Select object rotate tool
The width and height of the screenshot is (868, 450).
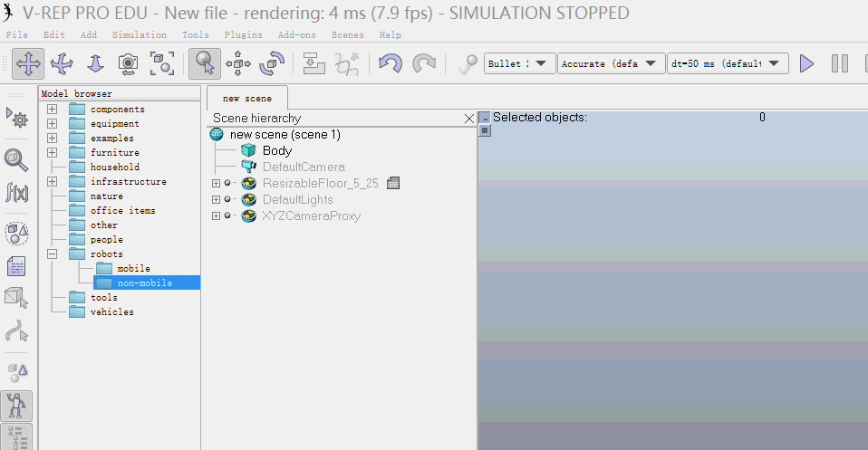point(272,63)
